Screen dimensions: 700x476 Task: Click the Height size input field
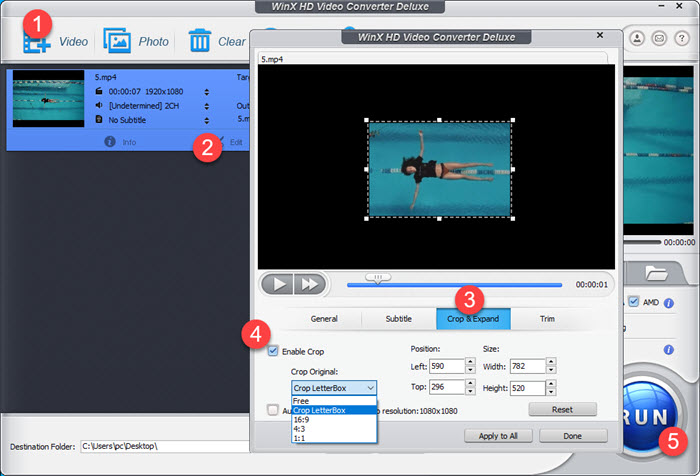coord(528,388)
